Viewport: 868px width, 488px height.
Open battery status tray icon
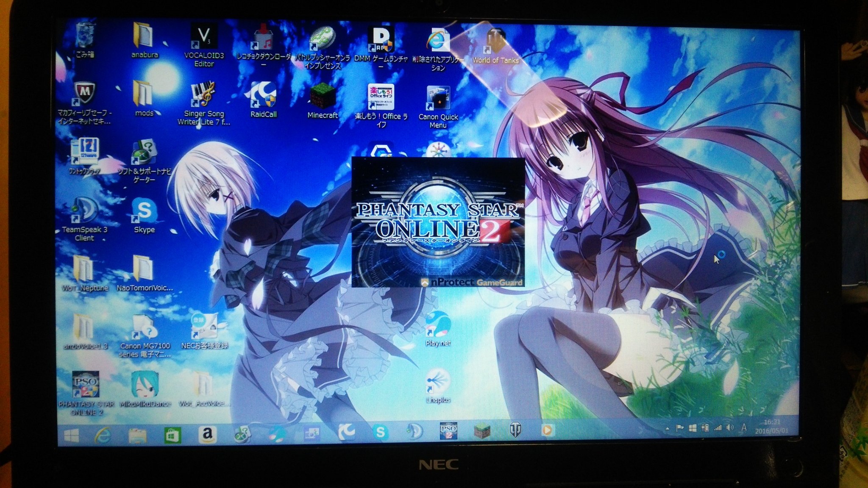[705, 428]
